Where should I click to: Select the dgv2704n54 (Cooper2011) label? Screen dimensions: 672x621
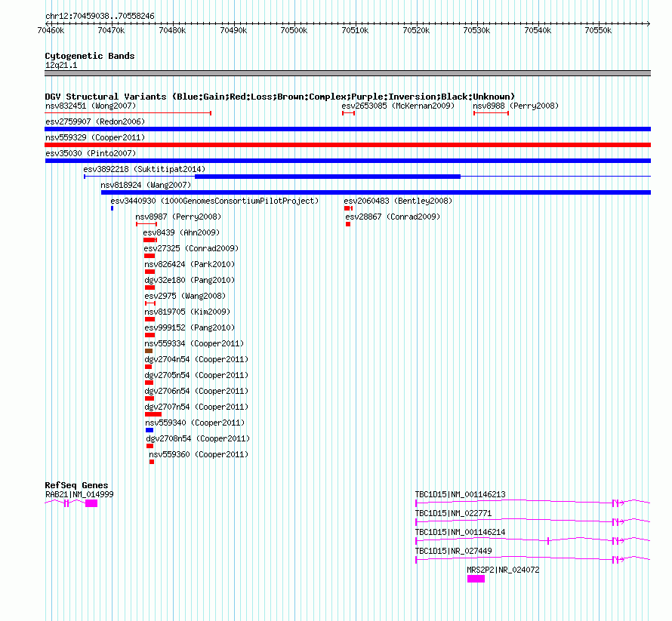[x=196, y=359]
